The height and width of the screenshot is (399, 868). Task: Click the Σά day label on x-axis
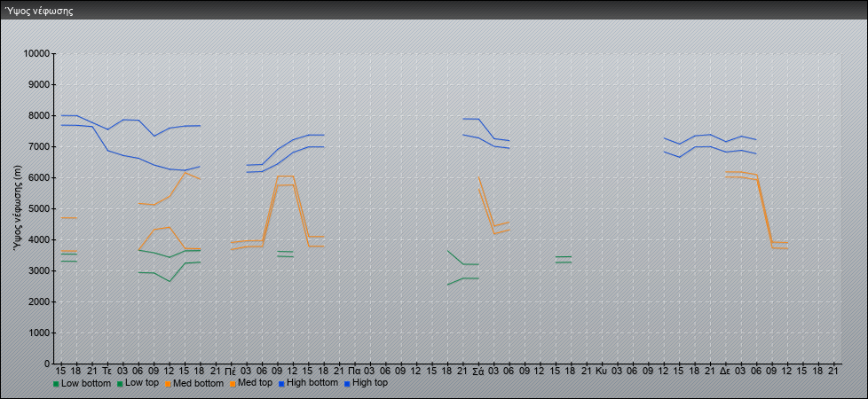click(x=478, y=372)
